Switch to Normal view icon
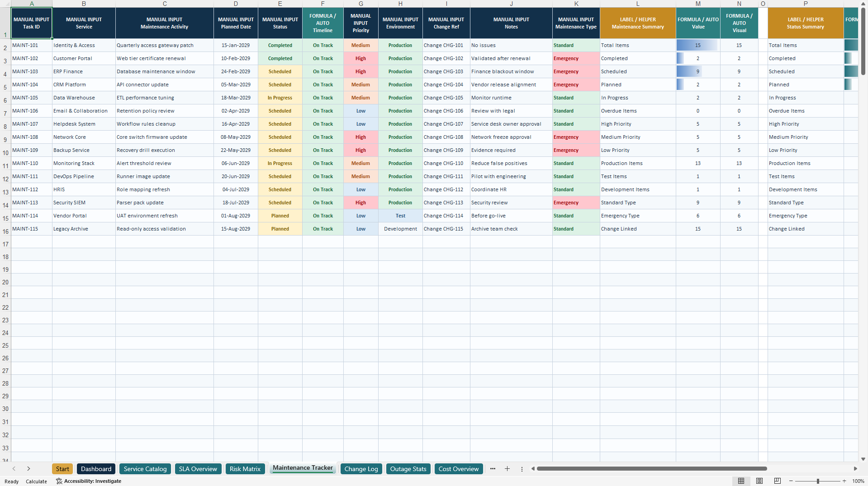868x486 pixels. click(x=741, y=481)
